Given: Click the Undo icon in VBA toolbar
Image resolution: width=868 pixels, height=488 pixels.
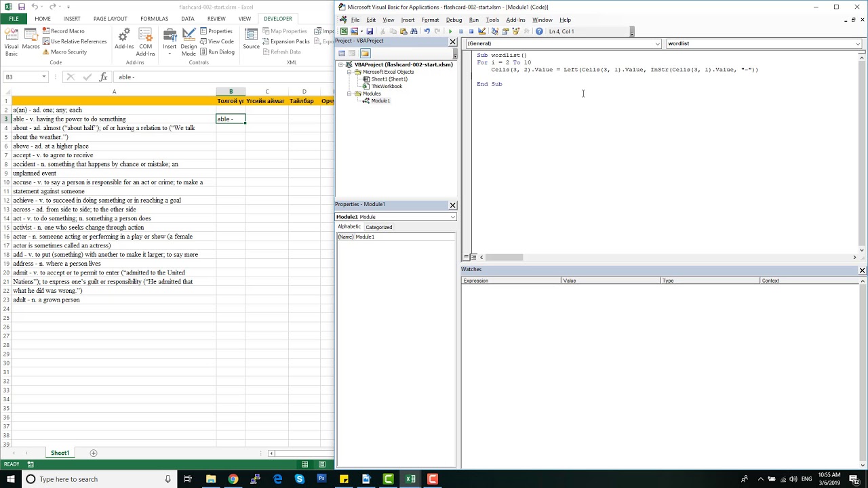Looking at the screenshot, I should pyautogui.click(x=427, y=31).
